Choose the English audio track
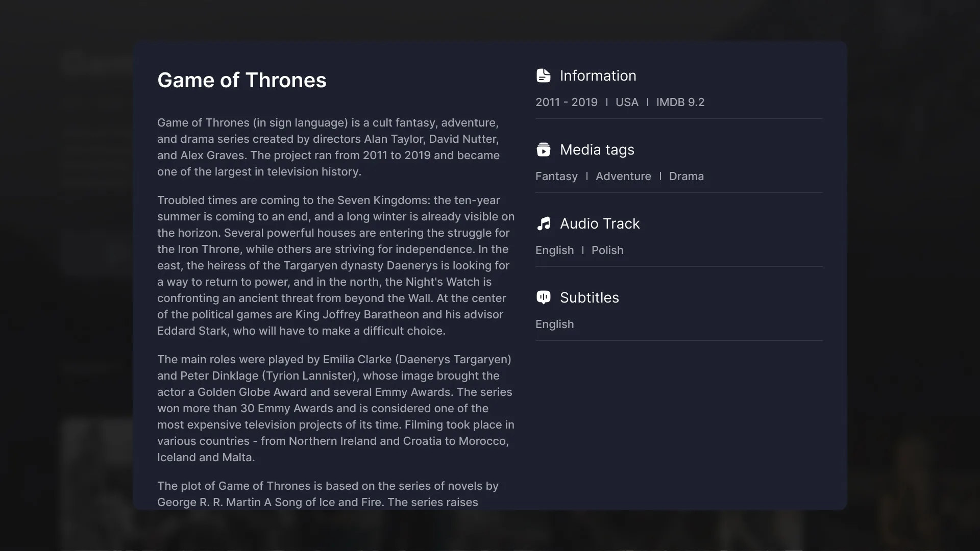 pos(554,250)
